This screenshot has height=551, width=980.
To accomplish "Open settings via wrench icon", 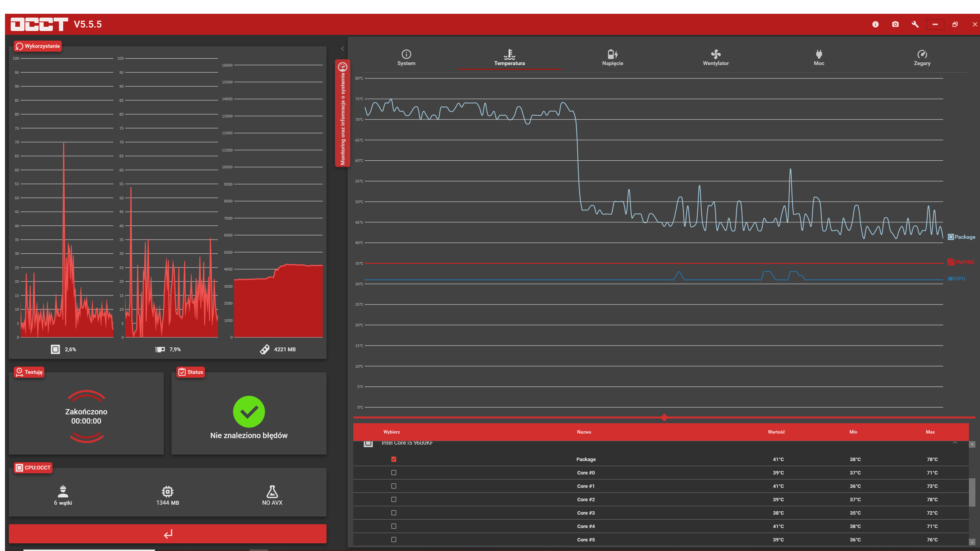I will point(915,24).
